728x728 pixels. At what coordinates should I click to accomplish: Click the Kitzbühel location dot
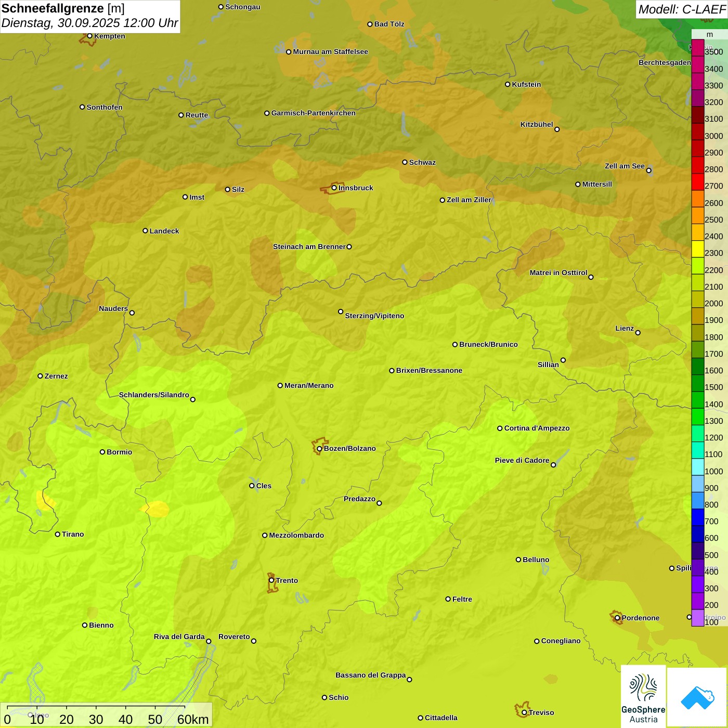[557, 129]
